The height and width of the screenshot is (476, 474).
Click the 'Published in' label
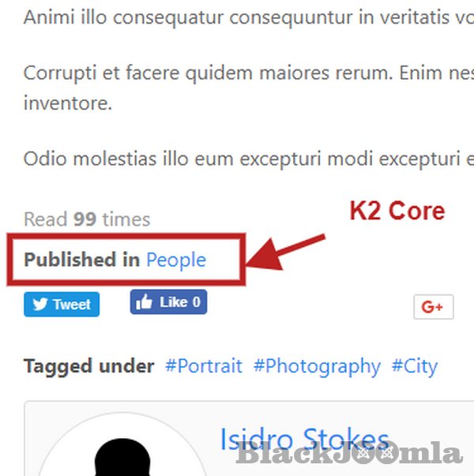[81, 260]
